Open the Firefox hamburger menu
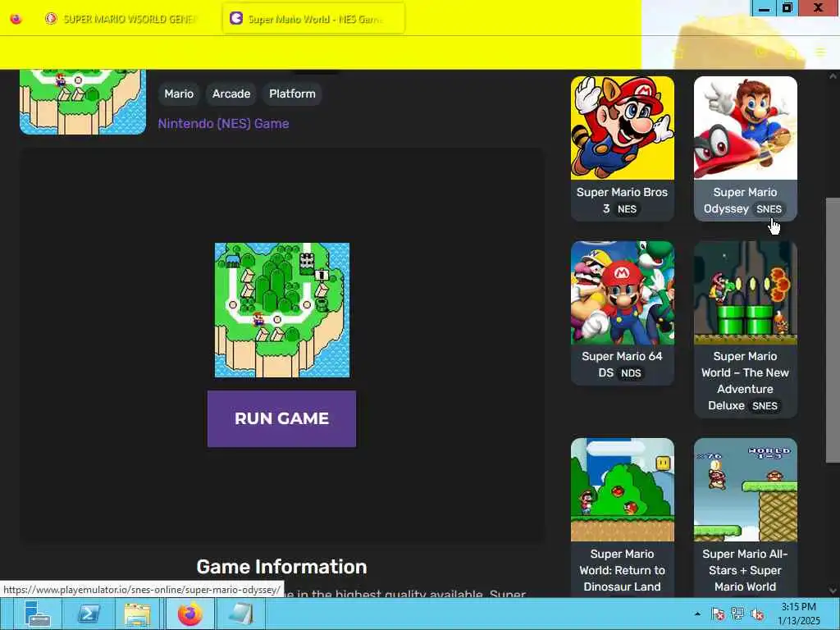The height and width of the screenshot is (630, 840). [x=820, y=52]
